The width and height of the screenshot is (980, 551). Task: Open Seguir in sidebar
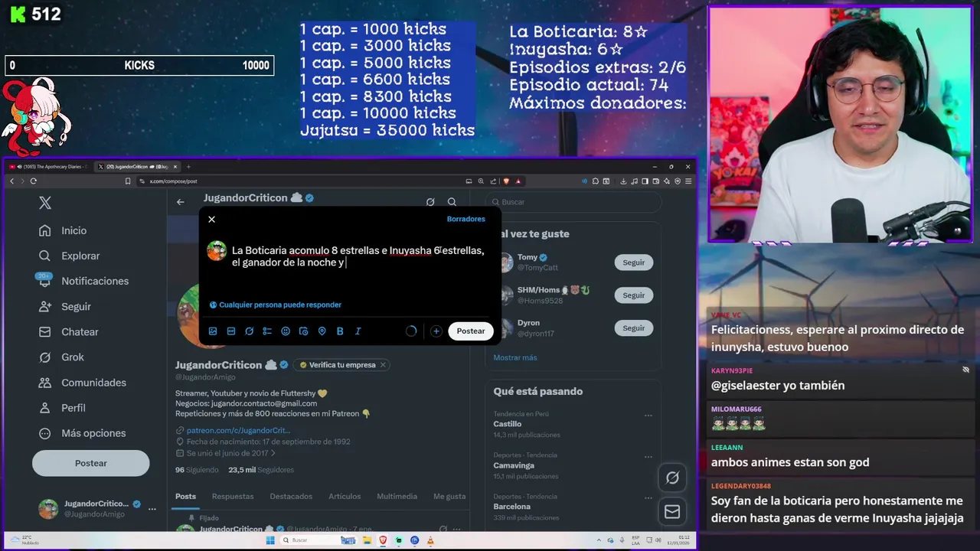66,306
